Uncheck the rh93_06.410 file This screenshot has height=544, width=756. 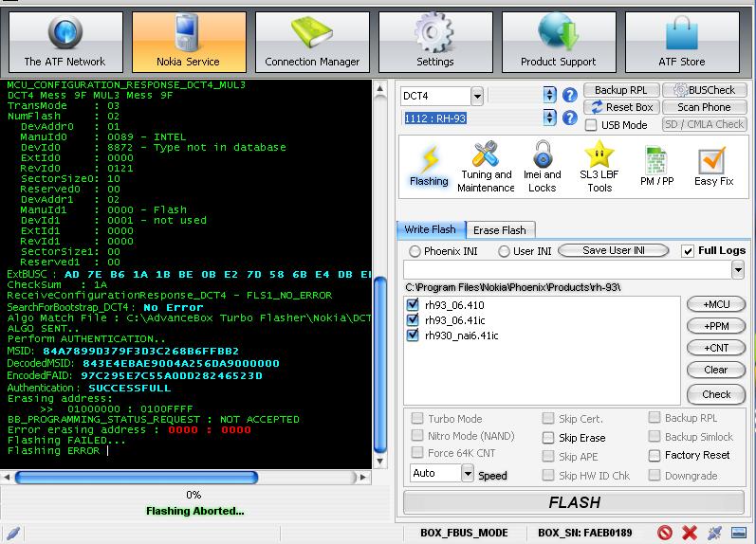pyautogui.click(x=413, y=304)
